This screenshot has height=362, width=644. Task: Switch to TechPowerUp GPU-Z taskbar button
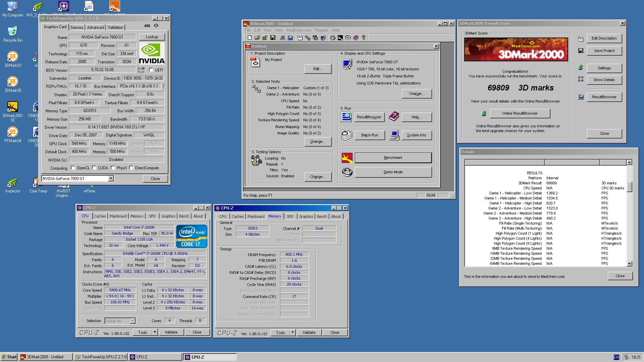tap(101, 357)
